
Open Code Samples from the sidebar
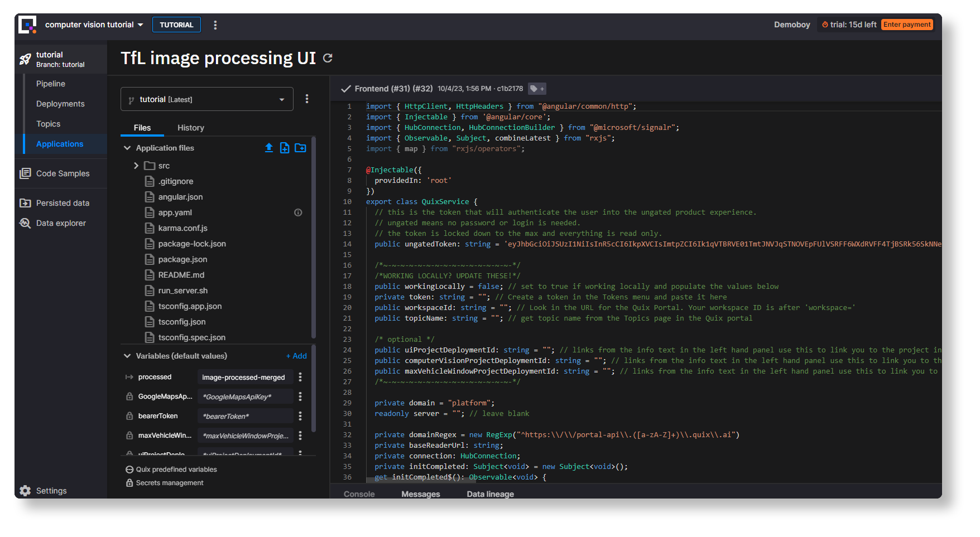tap(63, 173)
